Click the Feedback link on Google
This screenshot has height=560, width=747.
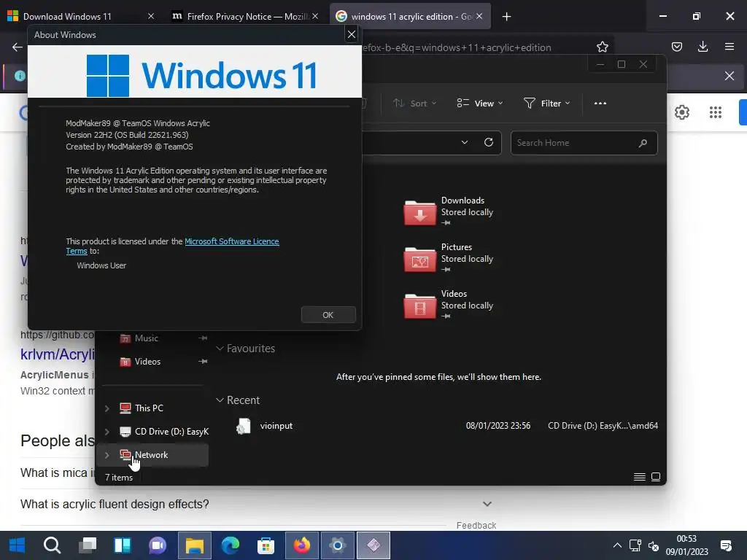(x=476, y=525)
